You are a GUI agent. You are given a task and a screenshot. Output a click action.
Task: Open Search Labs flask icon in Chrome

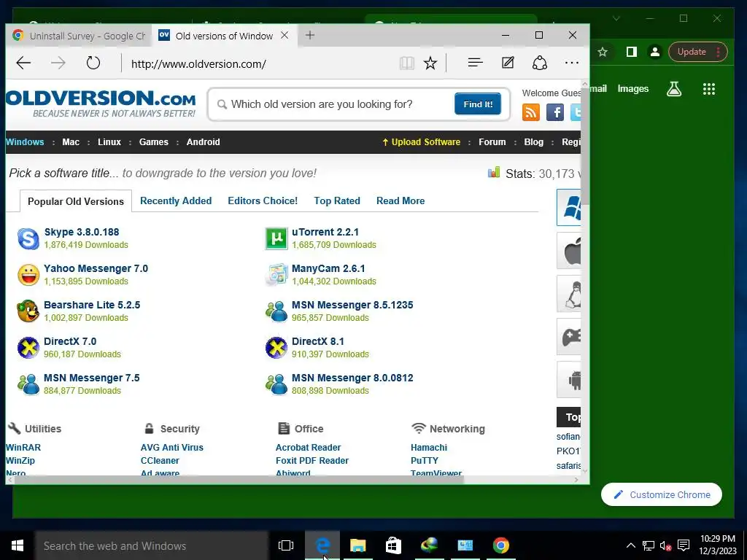click(674, 88)
